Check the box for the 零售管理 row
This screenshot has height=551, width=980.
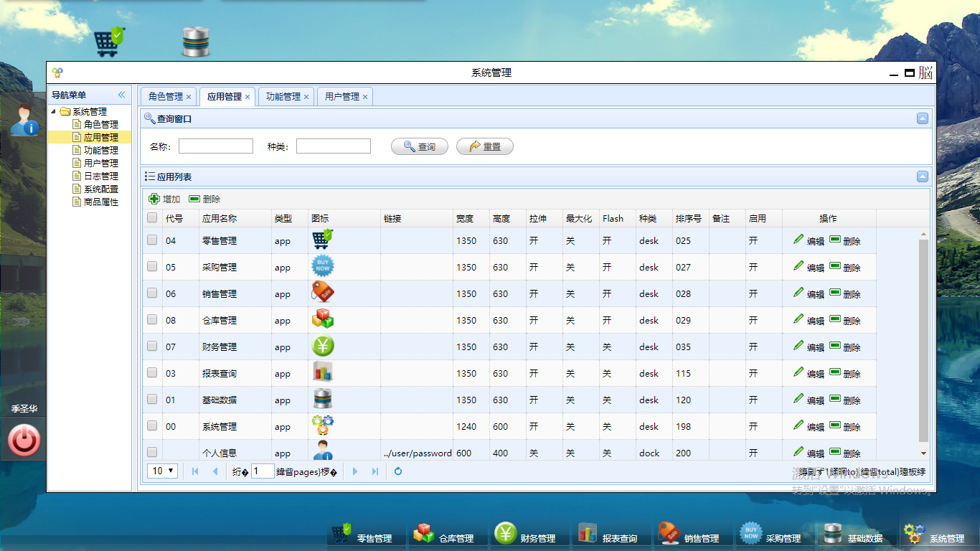[x=152, y=240]
